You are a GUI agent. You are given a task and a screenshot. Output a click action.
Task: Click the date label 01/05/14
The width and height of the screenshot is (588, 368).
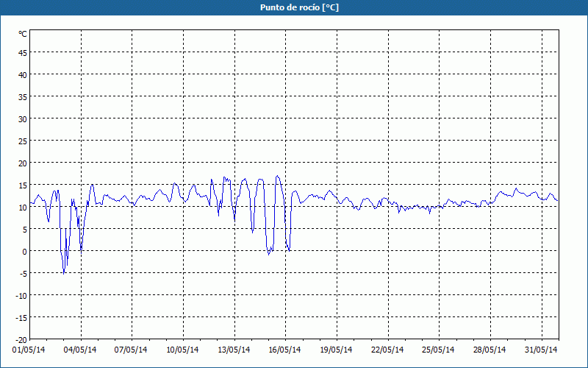(x=29, y=350)
